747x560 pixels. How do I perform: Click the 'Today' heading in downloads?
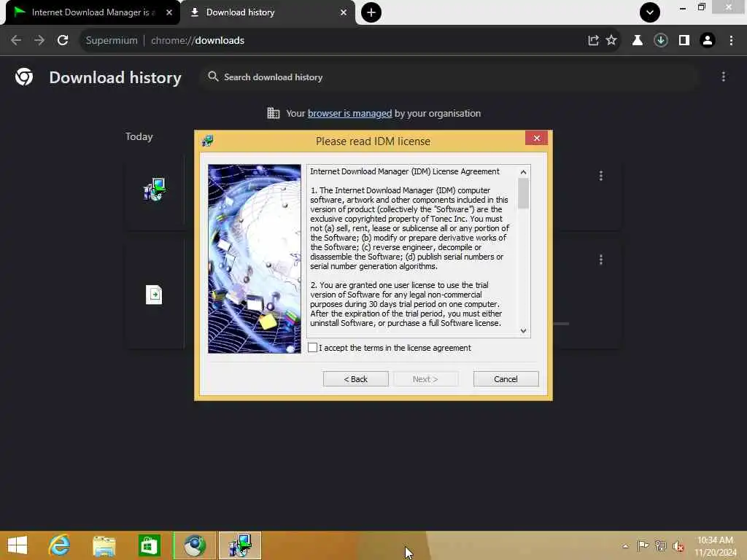pyautogui.click(x=139, y=136)
